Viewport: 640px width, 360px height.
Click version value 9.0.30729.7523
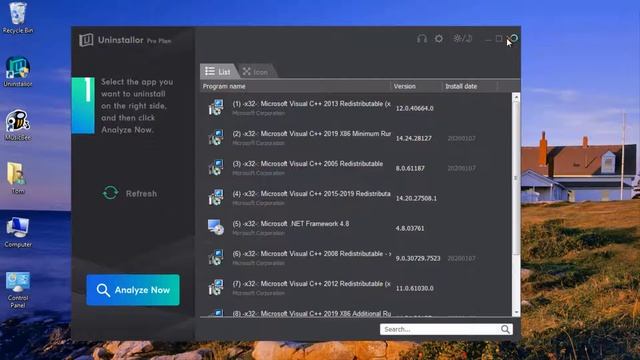tap(418, 258)
